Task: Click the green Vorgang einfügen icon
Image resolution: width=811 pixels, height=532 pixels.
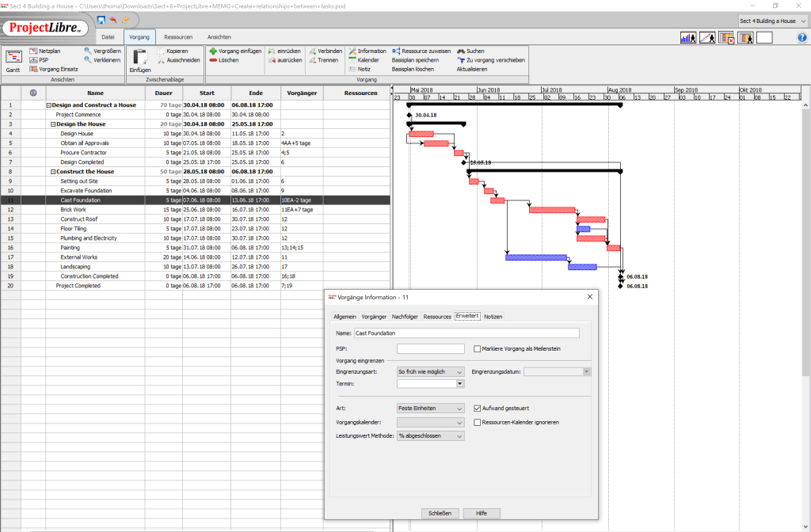Action: [212, 51]
